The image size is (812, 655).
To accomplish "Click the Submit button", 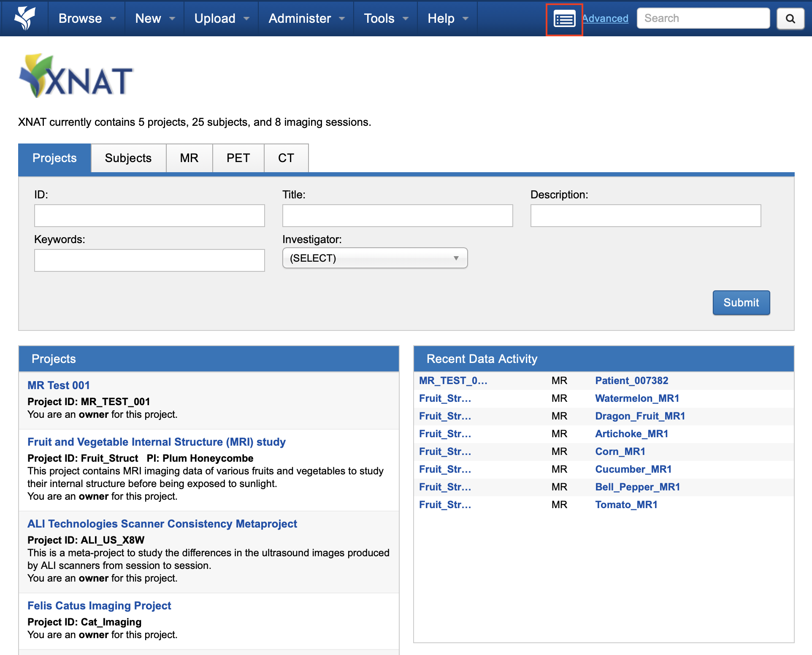I will [x=741, y=303].
